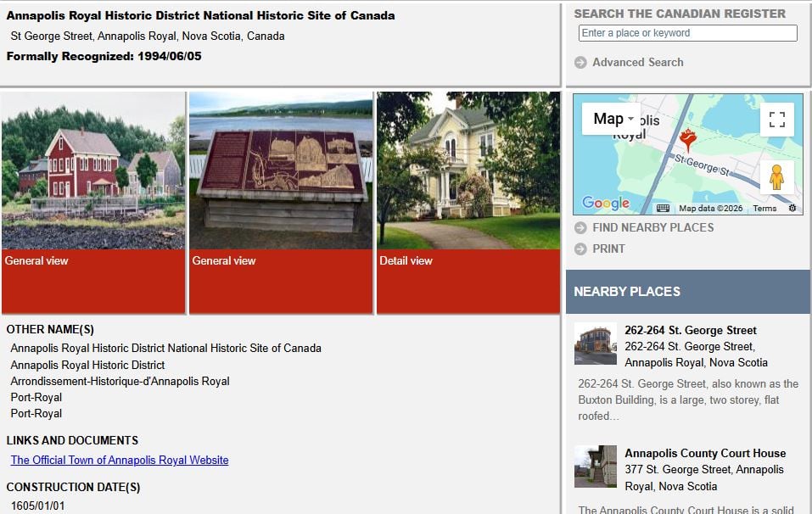The width and height of the screenshot is (812, 514).
Task: Click PRINT to print this page
Action: [x=609, y=249]
